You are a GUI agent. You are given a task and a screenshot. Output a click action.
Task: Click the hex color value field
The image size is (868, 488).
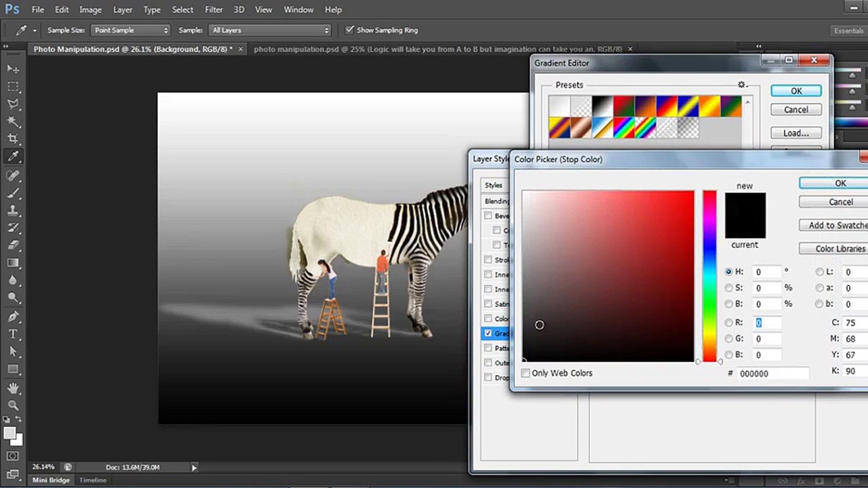[x=773, y=373]
